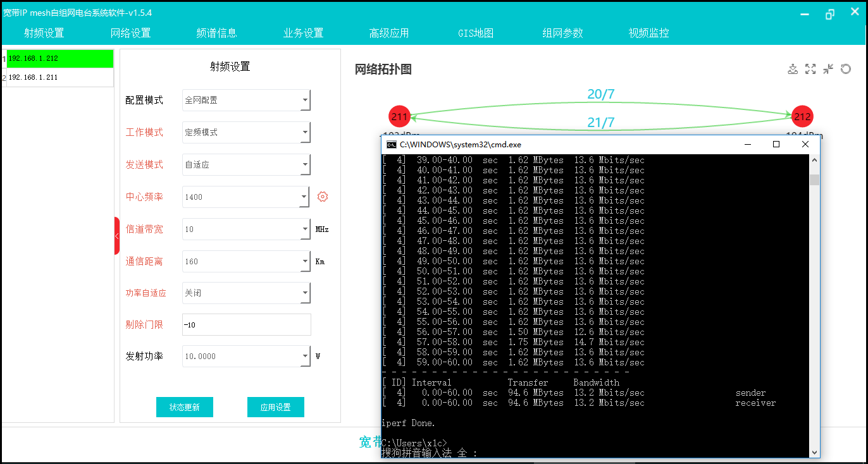This screenshot has width=868, height=464.
Task: Collapse side panel using red arrow handle
Action: click(x=117, y=236)
